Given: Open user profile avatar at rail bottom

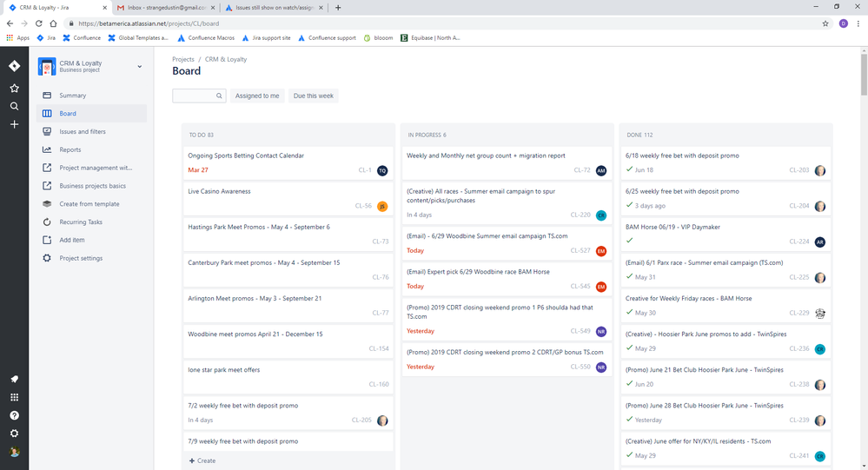Looking at the screenshot, I should tap(15, 452).
